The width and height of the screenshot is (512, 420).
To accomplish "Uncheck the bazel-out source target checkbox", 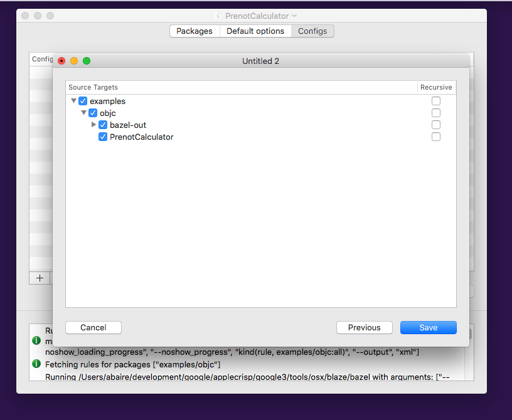I will pos(103,125).
